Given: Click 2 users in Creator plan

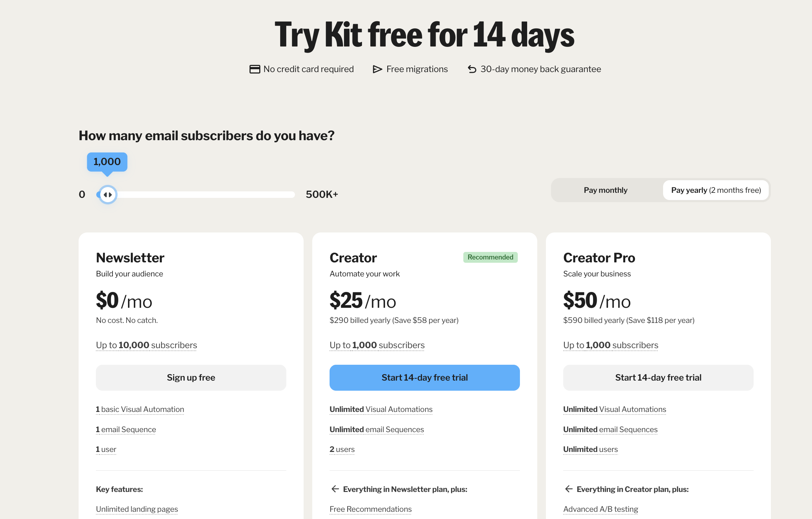Looking at the screenshot, I should pyautogui.click(x=342, y=449).
